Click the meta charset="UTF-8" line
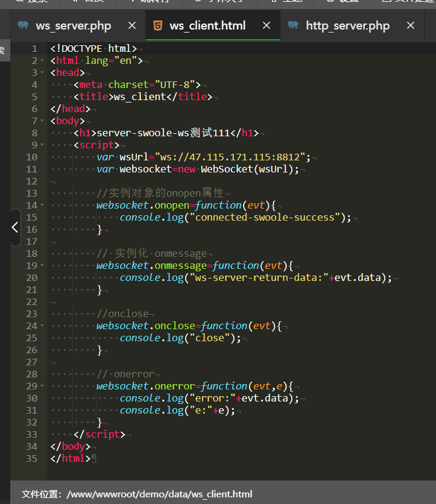Image resolution: width=436 pixels, height=504 pixels. [x=137, y=84]
